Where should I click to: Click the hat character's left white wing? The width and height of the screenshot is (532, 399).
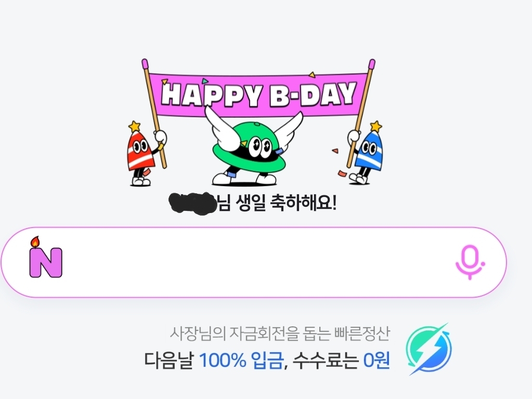coord(221,122)
